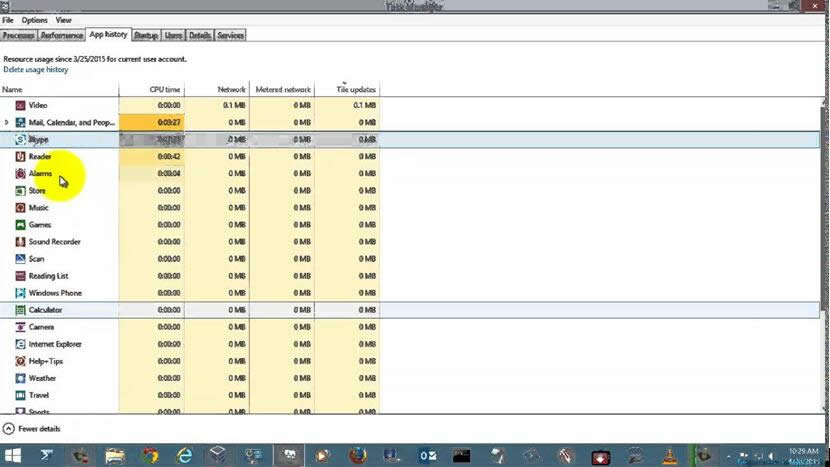The height and width of the screenshot is (467, 830).
Task: Sort by the Tile updates column
Action: click(357, 89)
